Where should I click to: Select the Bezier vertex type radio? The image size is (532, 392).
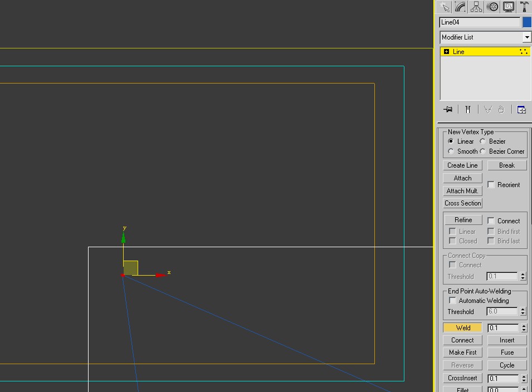click(x=482, y=141)
